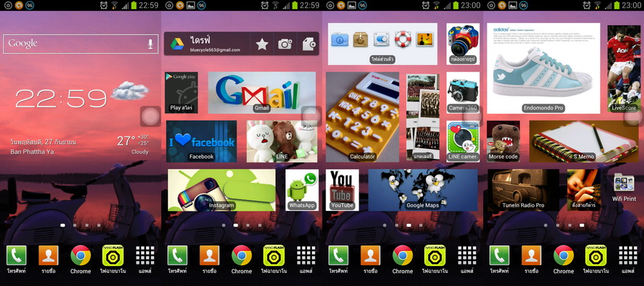Open the S Memo notebook tile
The image size is (644, 286).
(584, 141)
